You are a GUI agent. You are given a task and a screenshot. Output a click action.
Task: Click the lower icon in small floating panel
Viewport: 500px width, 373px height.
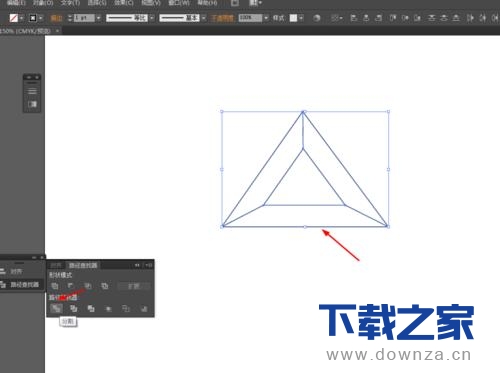click(32, 104)
